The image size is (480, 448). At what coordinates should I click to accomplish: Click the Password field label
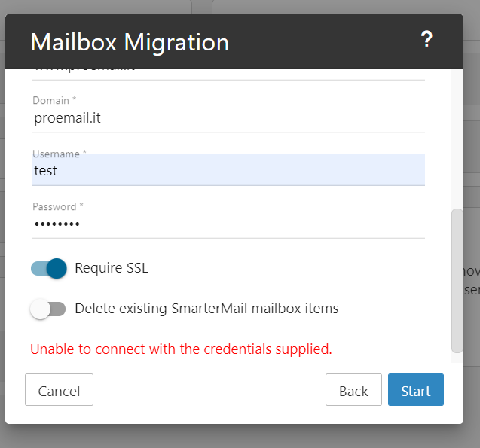57,206
